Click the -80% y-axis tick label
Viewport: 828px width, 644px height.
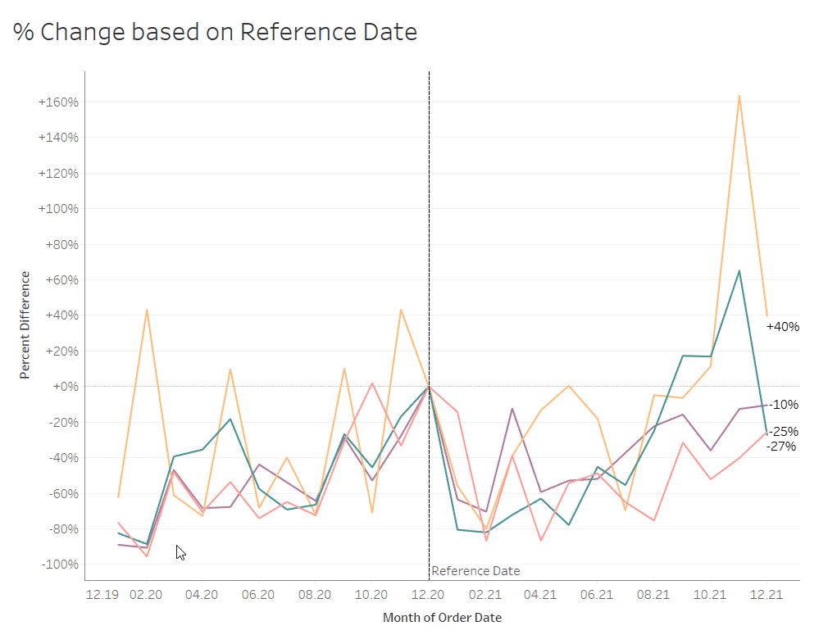(x=63, y=529)
